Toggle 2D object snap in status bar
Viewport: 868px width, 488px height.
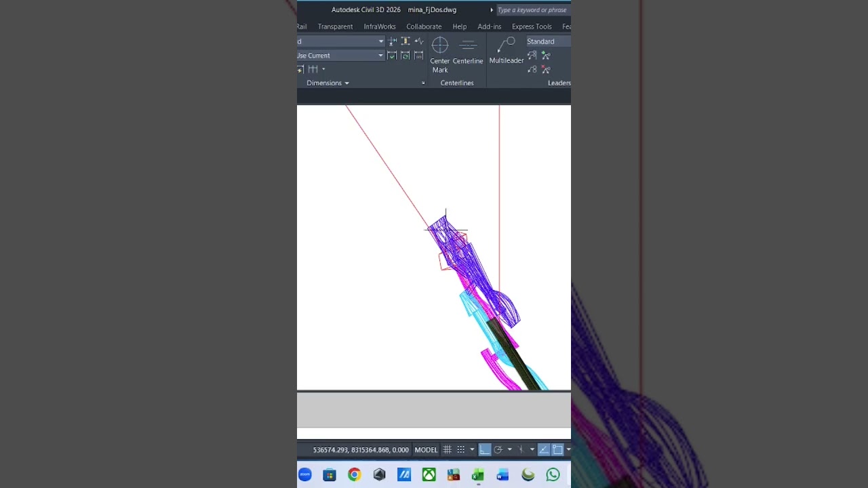coord(557,449)
